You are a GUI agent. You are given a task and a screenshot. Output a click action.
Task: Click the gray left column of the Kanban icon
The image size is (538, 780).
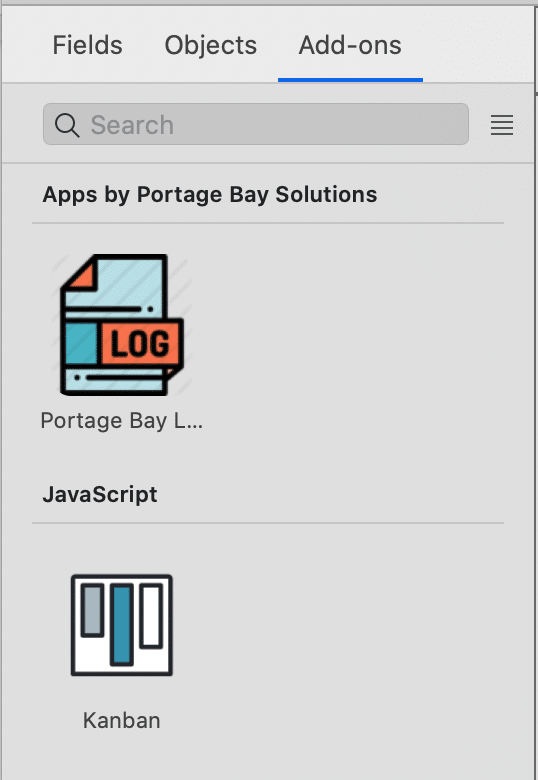pyautogui.click(x=92, y=610)
